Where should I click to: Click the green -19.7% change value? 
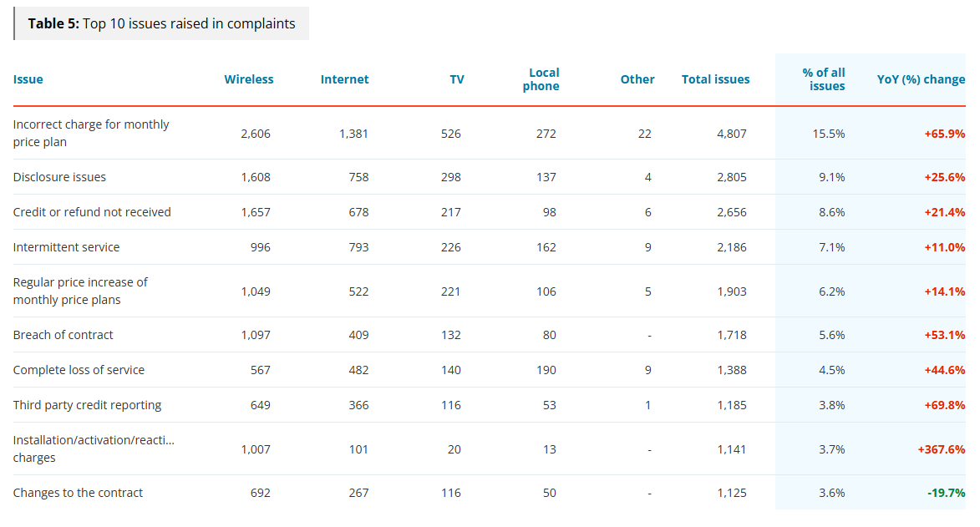[946, 493]
